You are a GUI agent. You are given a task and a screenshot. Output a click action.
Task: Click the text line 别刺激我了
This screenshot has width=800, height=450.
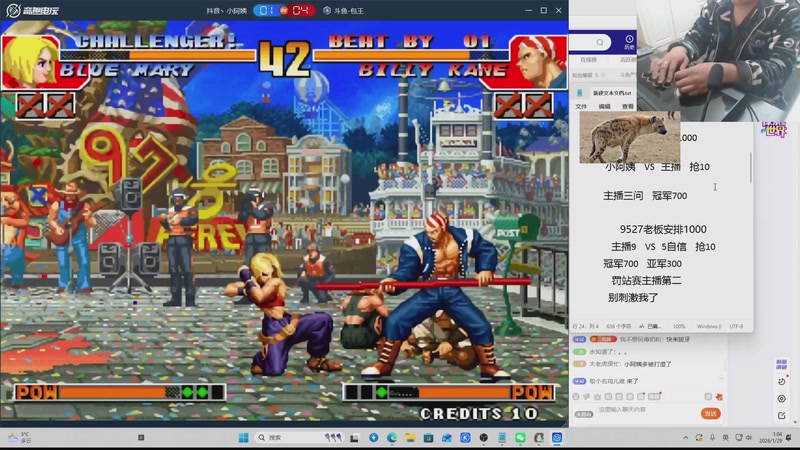coord(633,297)
